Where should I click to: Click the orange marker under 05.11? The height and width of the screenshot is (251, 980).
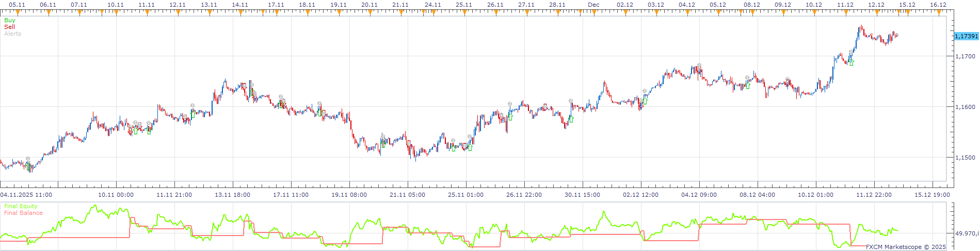coord(17,12)
